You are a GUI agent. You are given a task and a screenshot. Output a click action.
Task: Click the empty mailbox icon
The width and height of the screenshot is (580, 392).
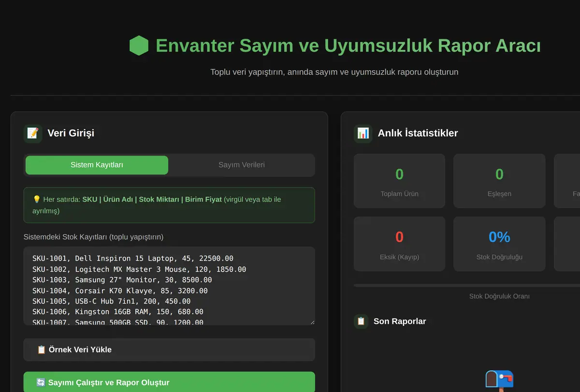click(499, 381)
